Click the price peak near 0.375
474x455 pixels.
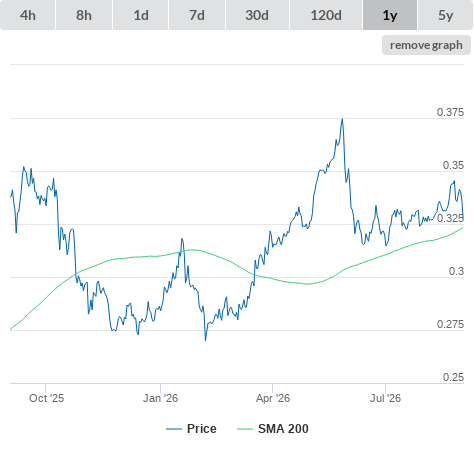point(342,119)
